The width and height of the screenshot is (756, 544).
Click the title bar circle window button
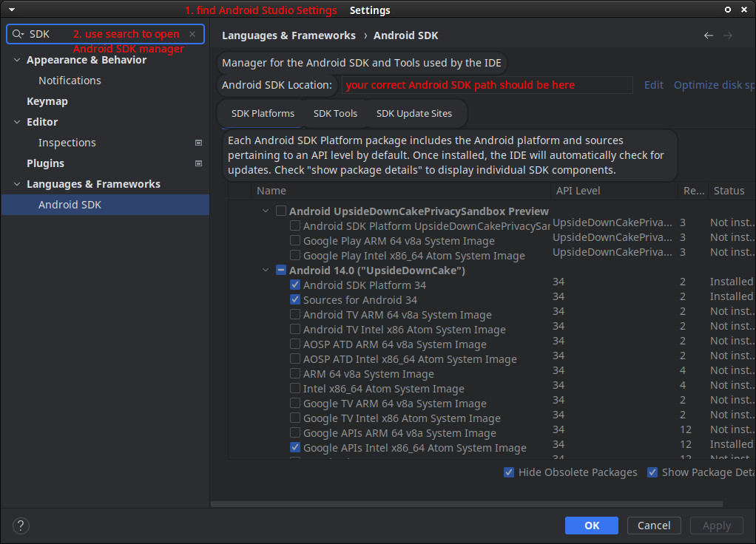pos(728,10)
